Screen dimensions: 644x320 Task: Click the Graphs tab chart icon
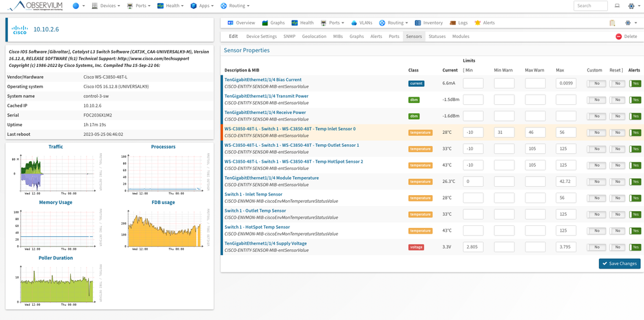point(266,23)
